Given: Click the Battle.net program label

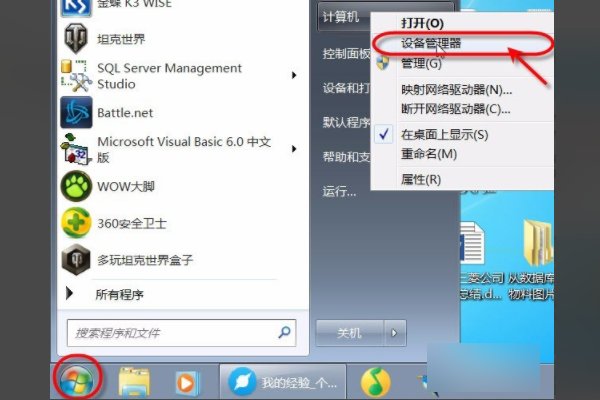Looking at the screenshot, I should pyautogui.click(x=125, y=113).
